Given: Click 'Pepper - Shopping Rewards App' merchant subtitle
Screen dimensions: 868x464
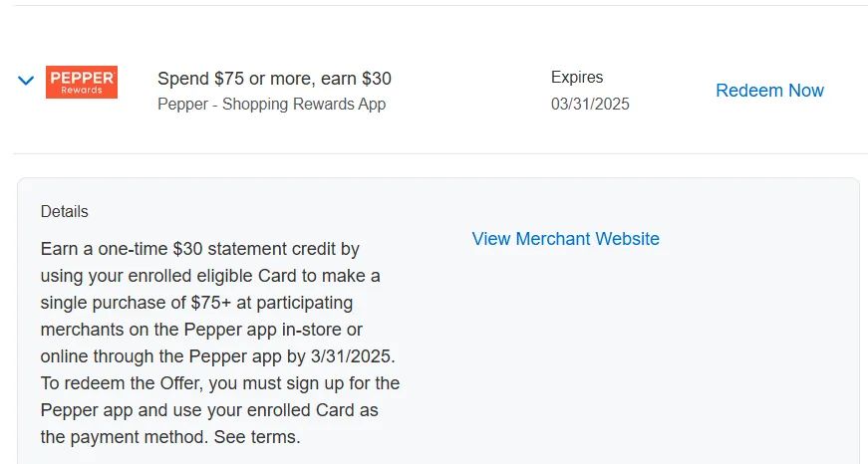Looking at the screenshot, I should click(x=271, y=104).
